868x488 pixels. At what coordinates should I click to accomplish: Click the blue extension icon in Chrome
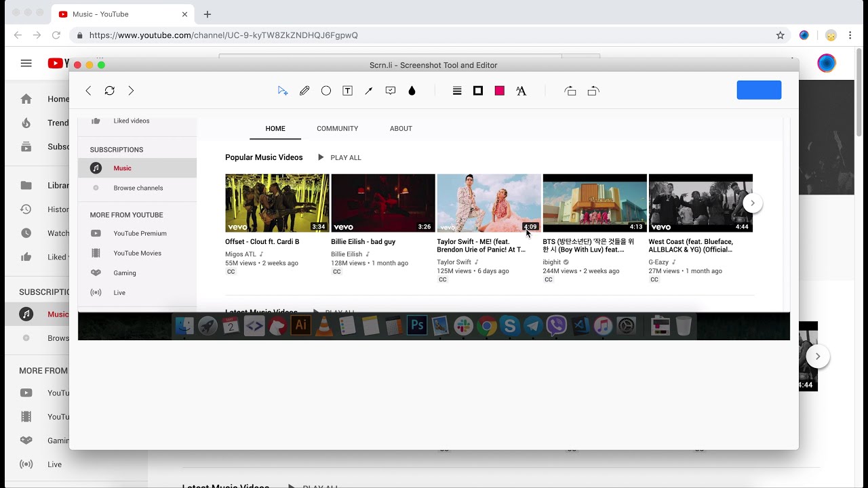coord(804,35)
